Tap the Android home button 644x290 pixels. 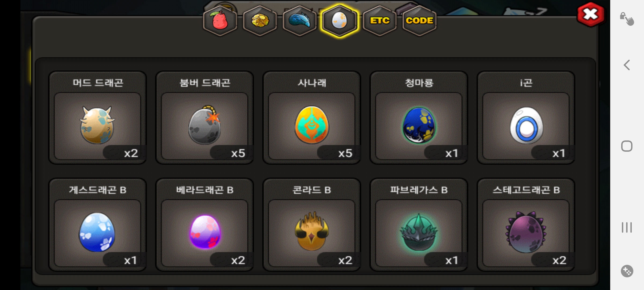[x=627, y=146]
